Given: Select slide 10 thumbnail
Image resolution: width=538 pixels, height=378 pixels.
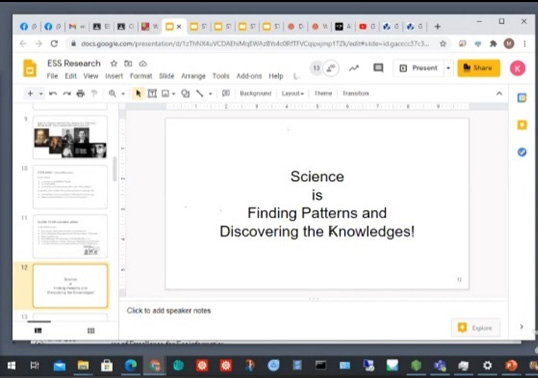Looking at the screenshot, I should click(x=70, y=187).
